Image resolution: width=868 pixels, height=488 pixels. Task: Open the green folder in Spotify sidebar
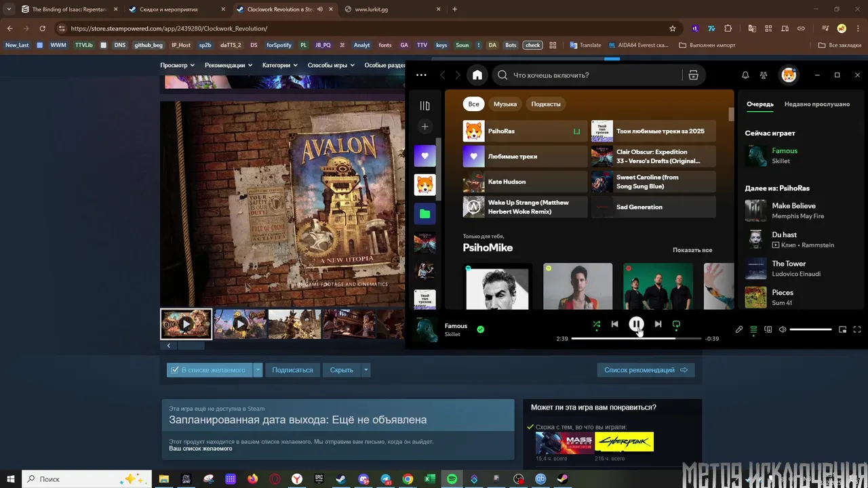tap(425, 213)
